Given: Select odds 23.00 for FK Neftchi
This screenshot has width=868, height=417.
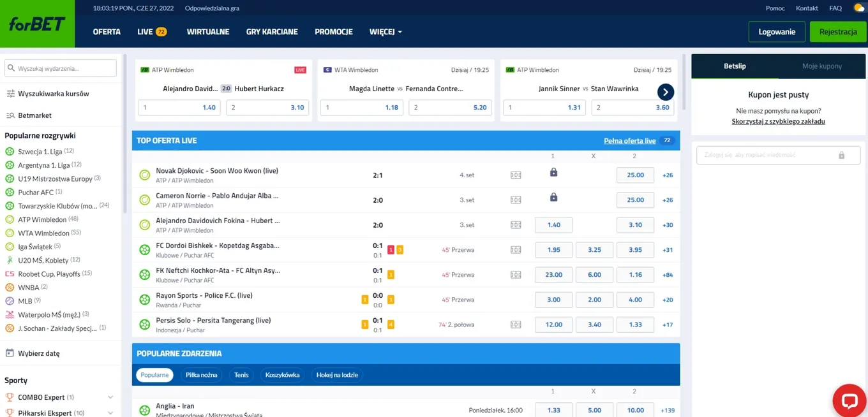Looking at the screenshot, I should pos(553,275).
